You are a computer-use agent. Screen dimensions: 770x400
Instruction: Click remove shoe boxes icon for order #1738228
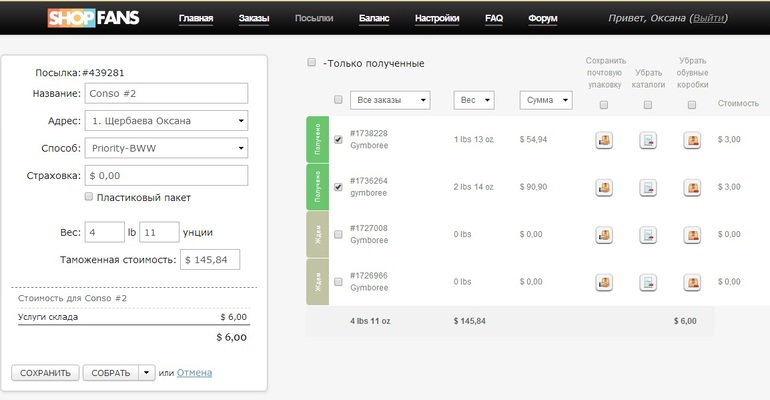click(692, 140)
